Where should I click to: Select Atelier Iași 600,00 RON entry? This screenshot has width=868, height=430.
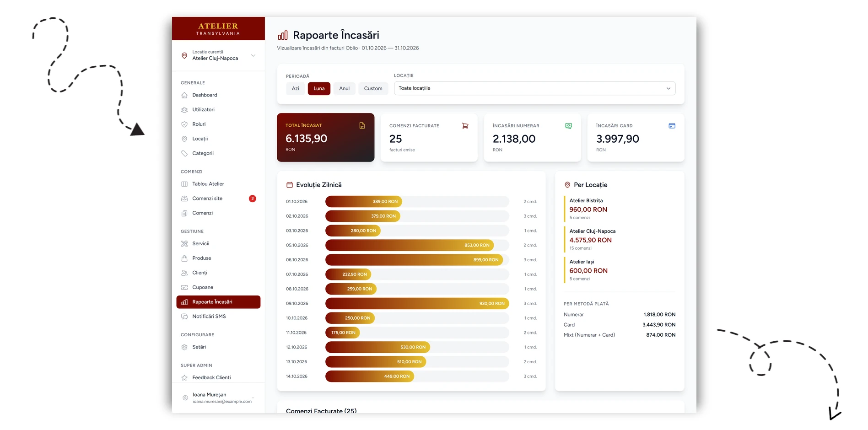pos(620,270)
